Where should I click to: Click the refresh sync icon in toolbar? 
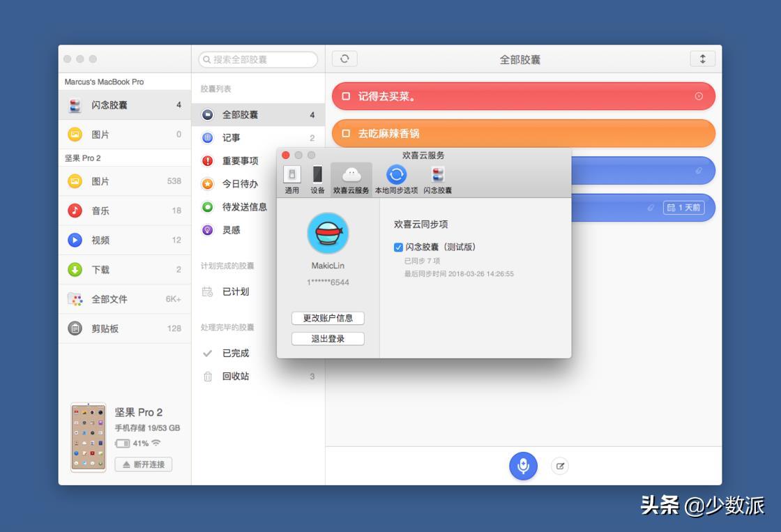click(344, 59)
